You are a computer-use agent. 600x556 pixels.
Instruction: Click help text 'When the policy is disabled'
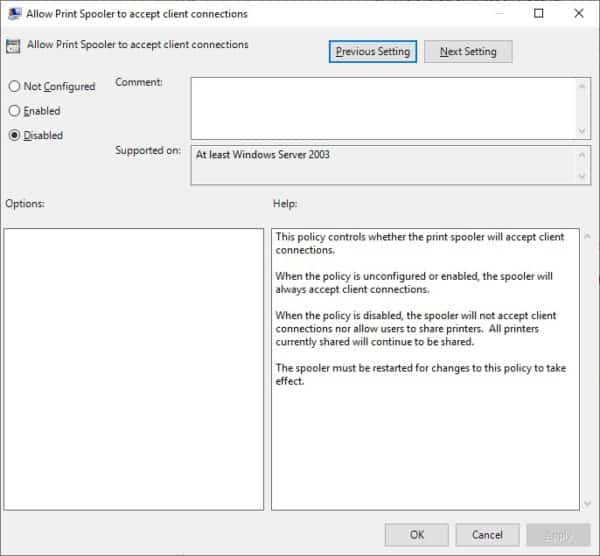pos(338,315)
